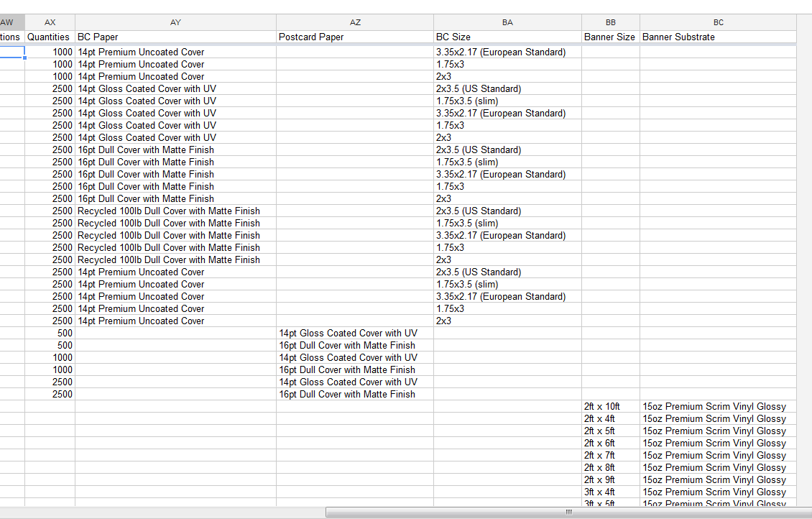Click the Banner Substrate header cell

point(719,37)
